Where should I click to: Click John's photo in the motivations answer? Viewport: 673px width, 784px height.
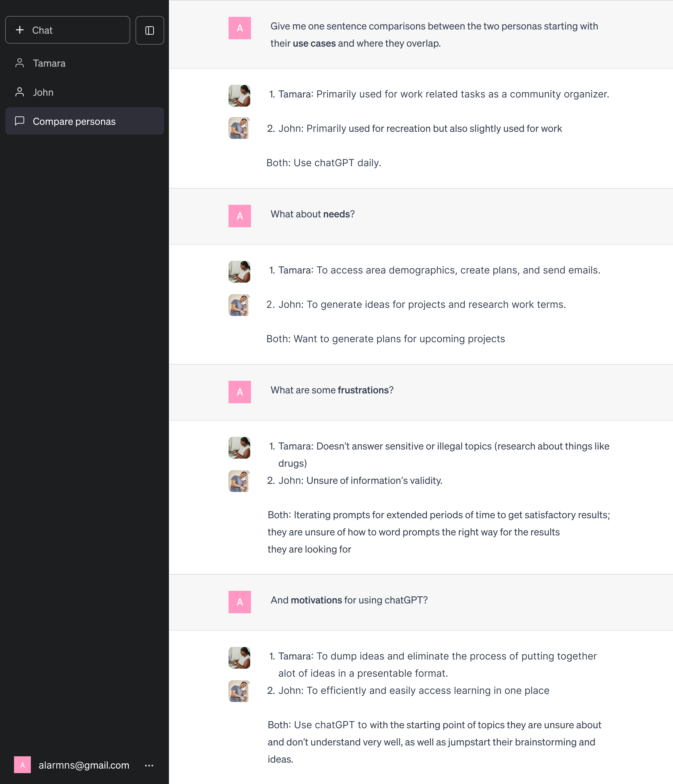coord(239,691)
